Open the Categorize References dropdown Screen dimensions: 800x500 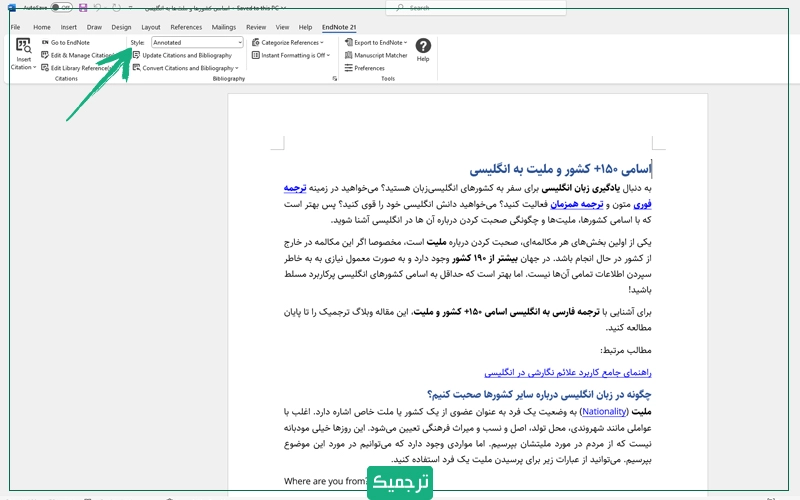(x=288, y=42)
